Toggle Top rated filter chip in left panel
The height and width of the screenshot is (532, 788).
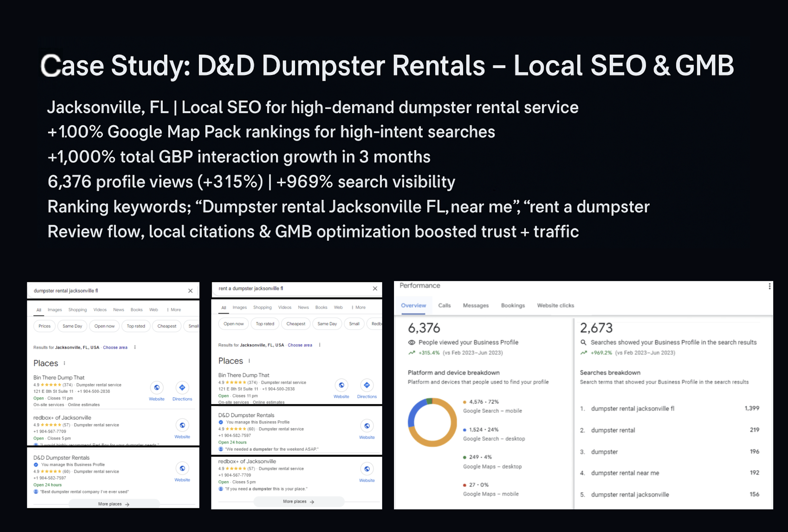[x=136, y=326]
